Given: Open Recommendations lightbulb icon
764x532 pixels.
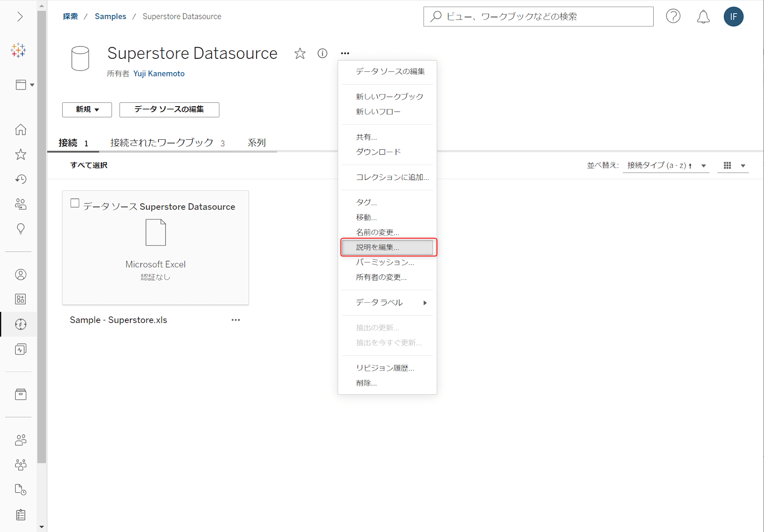Looking at the screenshot, I should coord(21,229).
